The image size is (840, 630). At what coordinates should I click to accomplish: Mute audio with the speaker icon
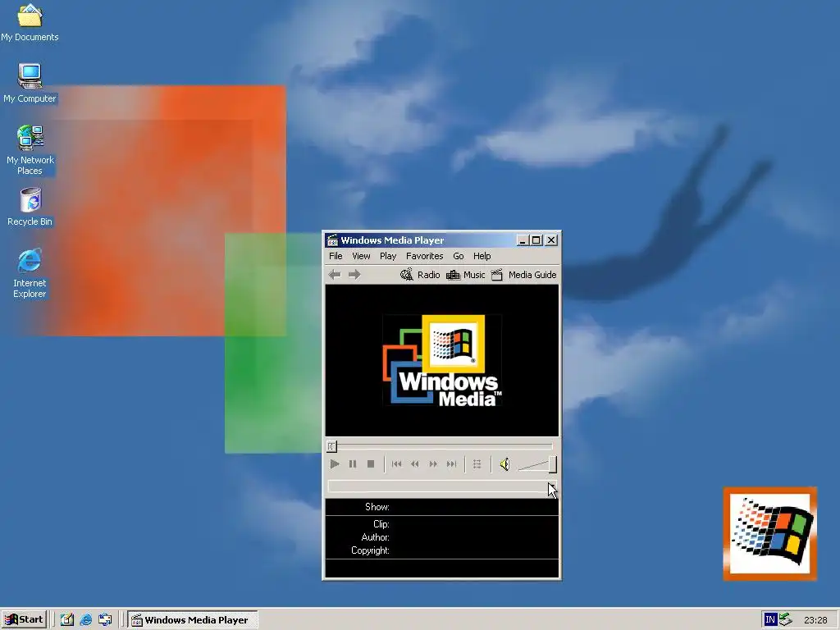(x=504, y=464)
